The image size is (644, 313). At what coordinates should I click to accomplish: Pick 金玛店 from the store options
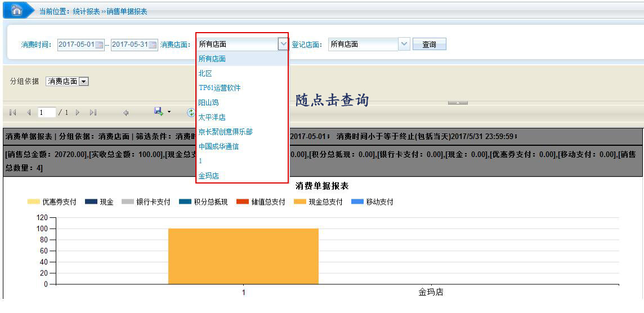pos(208,176)
